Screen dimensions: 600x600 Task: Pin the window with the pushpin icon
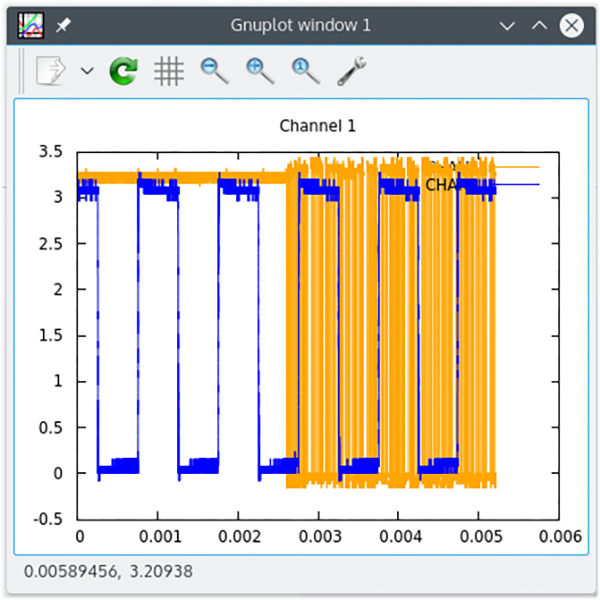pos(62,25)
